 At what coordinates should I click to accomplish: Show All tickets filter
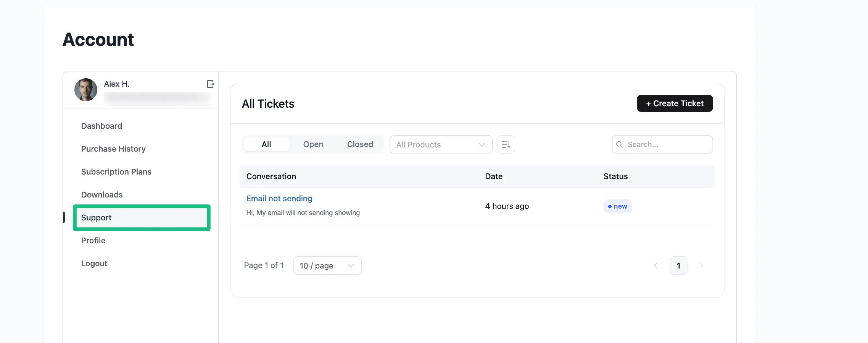266,144
